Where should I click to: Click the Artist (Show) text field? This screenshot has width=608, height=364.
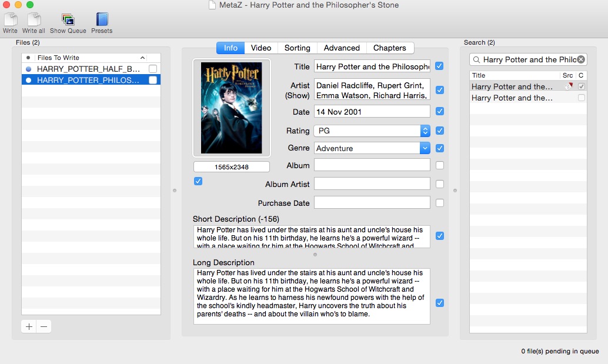(372, 90)
